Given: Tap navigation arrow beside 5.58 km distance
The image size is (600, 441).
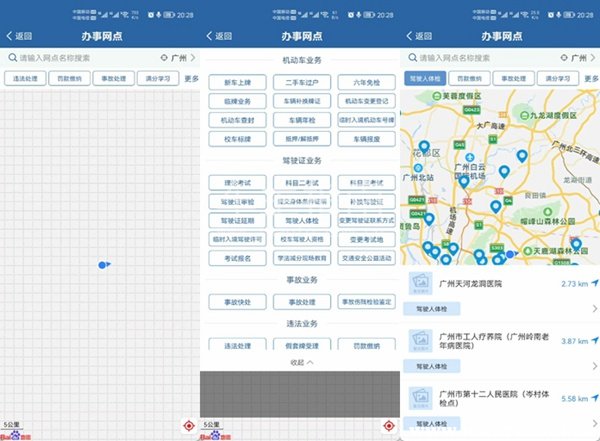Looking at the screenshot, I should pyautogui.click(x=593, y=398).
